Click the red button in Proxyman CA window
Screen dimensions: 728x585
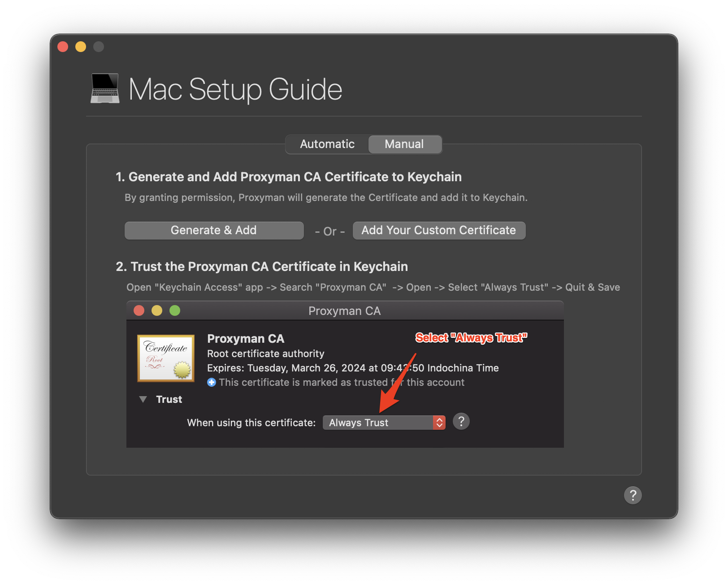coord(139,310)
